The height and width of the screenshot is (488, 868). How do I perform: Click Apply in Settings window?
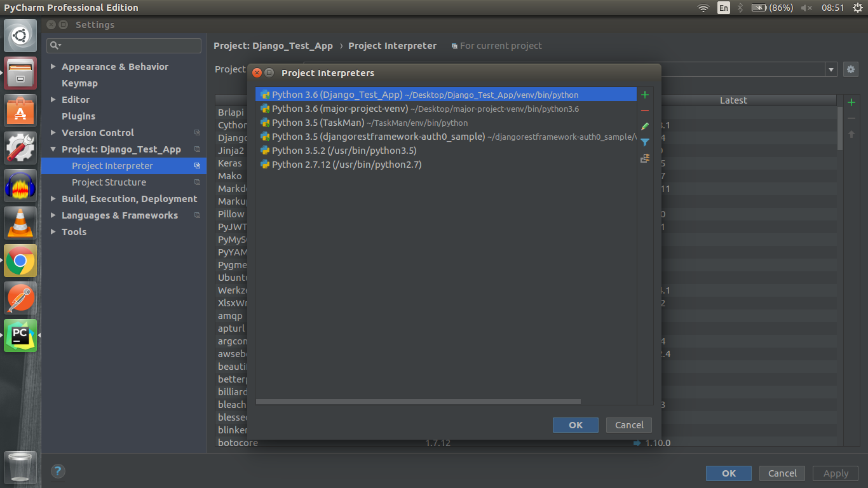click(836, 473)
